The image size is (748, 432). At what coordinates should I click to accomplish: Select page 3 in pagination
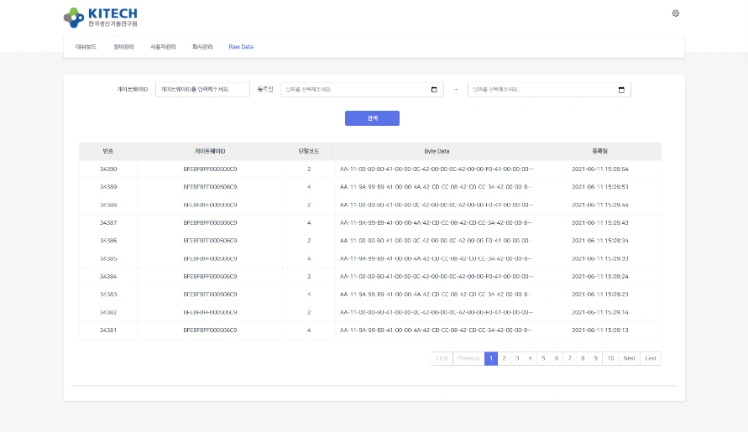point(517,358)
